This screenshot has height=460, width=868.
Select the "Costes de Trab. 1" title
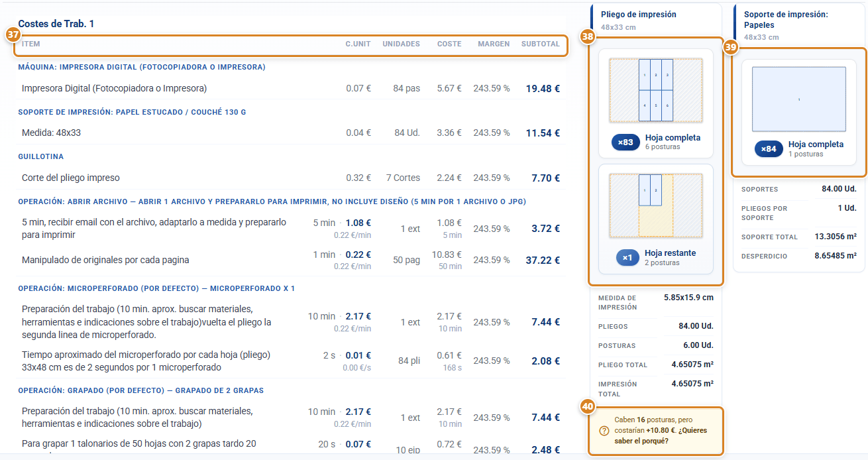[x=56, y=24]
